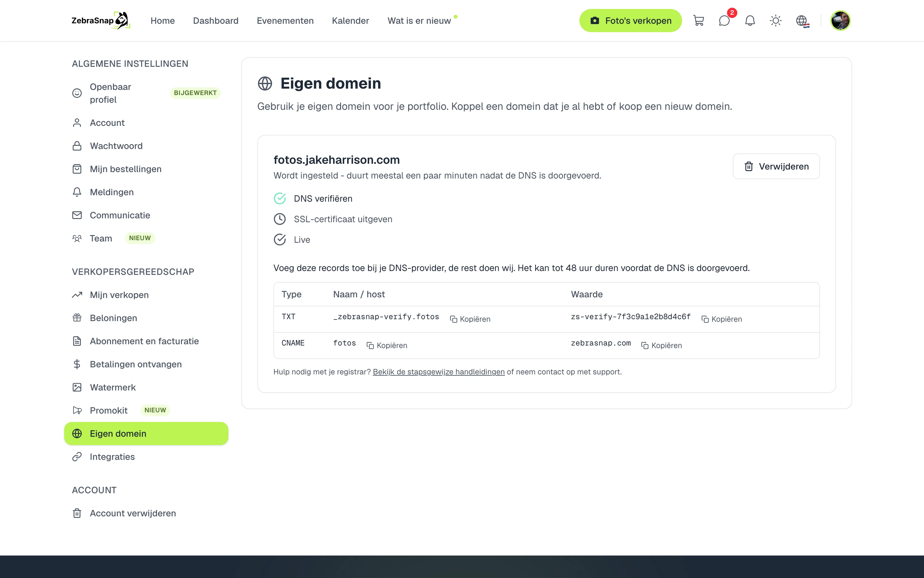This screenshot has height=578, width=924.
Task: Click the Live status step
Action: click(292, 240)
